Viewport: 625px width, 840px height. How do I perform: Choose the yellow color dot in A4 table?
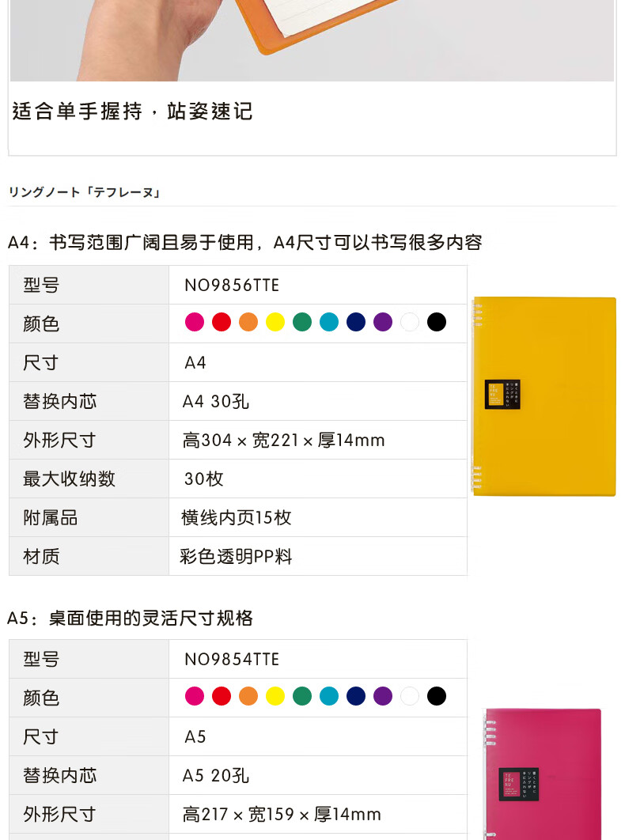[275, 322]
